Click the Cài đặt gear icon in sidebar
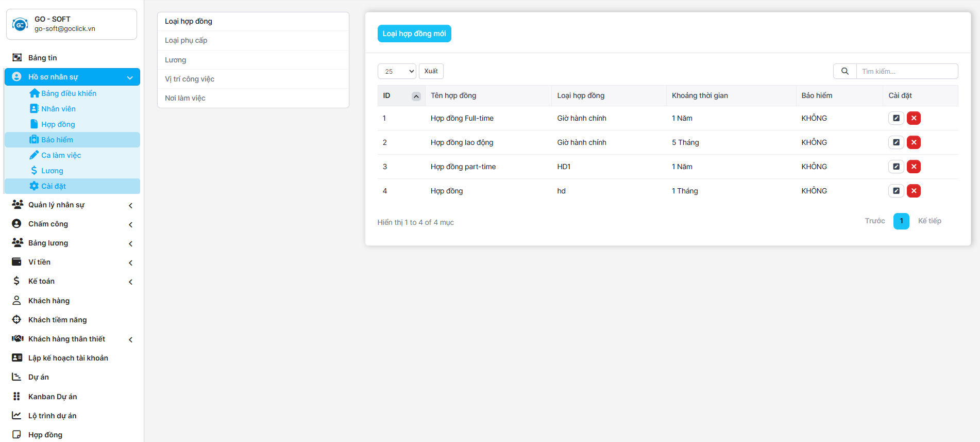Image resolution: width=980 pixels, height=442 pixels. click(x=35, y=186)
